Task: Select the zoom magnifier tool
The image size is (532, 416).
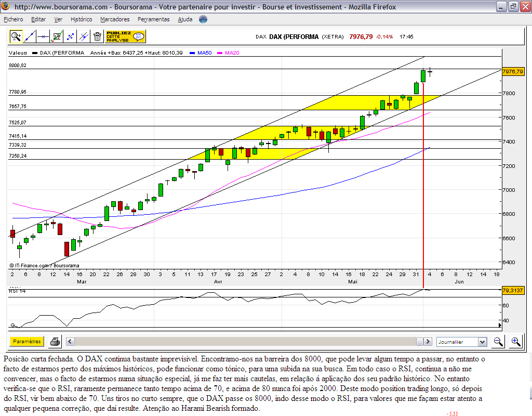Action: (16, 36)
